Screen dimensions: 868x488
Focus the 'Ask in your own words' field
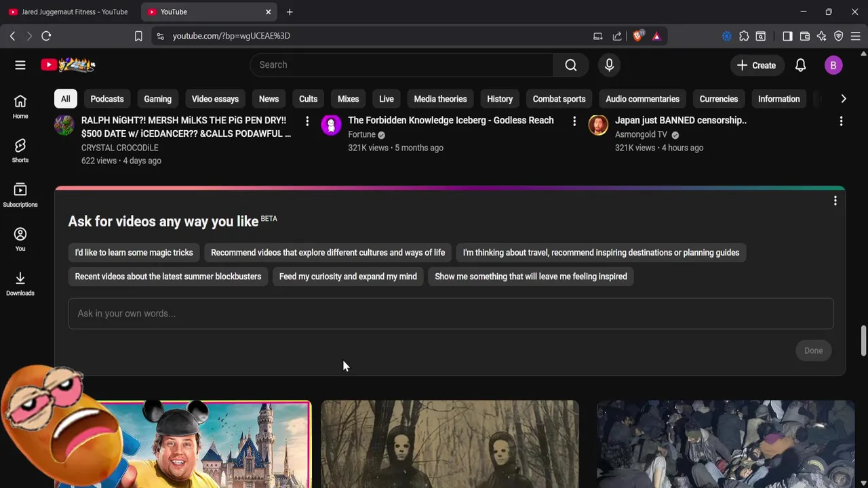pyautogui.click(x=451, y=314)
